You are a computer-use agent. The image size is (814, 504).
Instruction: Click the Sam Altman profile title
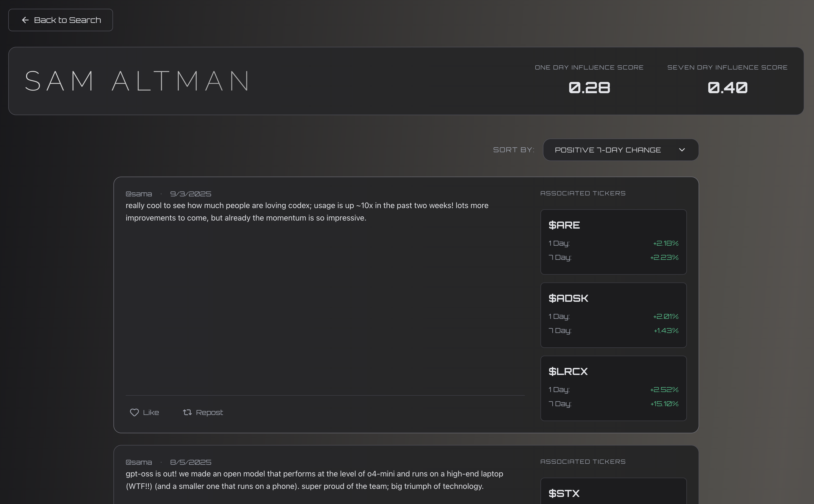click(x=137, y=81)
